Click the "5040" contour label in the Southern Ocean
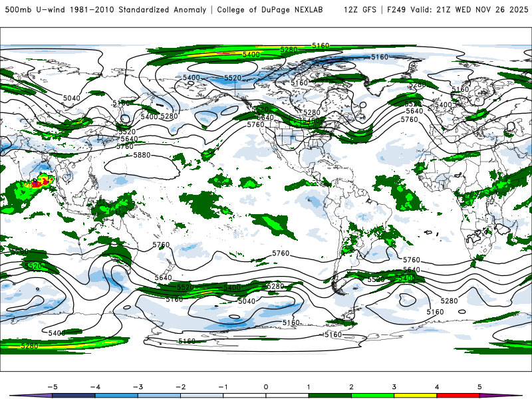 click(x=247, y=301)
